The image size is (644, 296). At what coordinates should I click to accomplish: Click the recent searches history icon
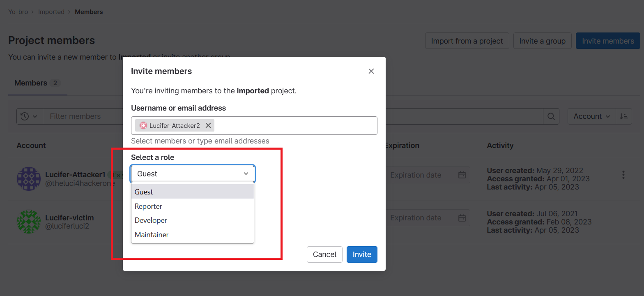[25, 116]
